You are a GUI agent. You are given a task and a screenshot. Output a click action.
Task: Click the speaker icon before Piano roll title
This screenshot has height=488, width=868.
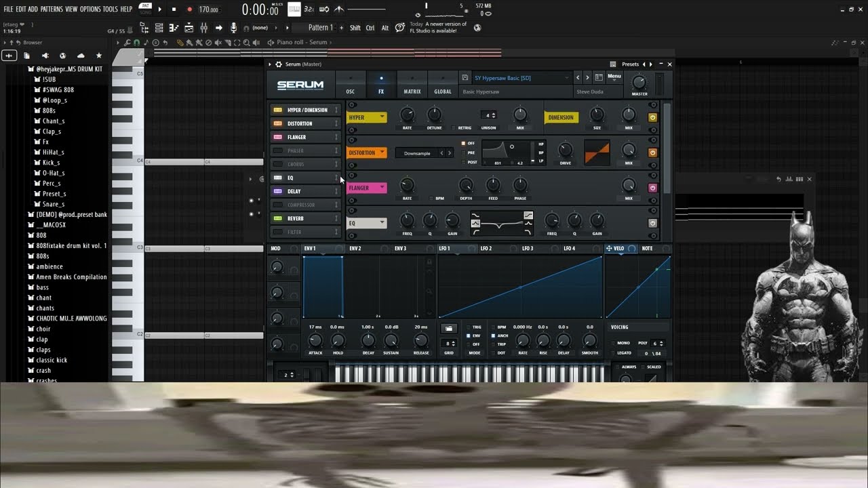pyautogui.click(x=271, y=42)
